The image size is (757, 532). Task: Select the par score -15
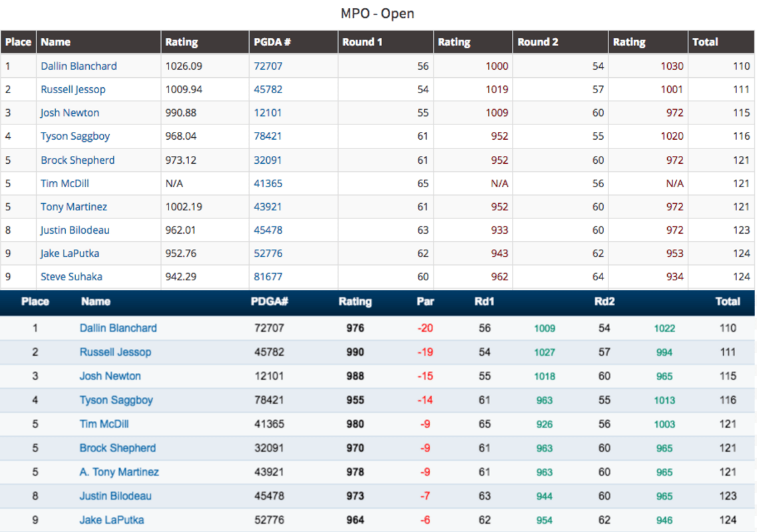coord(425,376)
